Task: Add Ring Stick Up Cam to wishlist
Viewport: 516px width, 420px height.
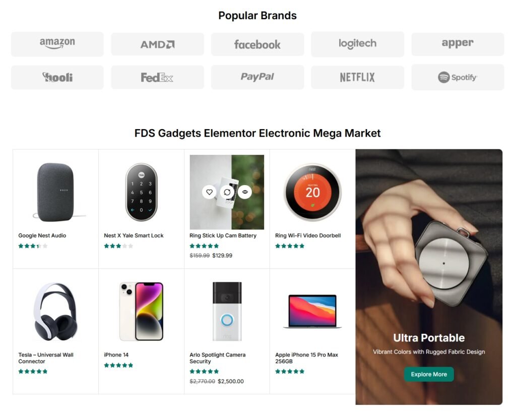Action: [209, 192]
